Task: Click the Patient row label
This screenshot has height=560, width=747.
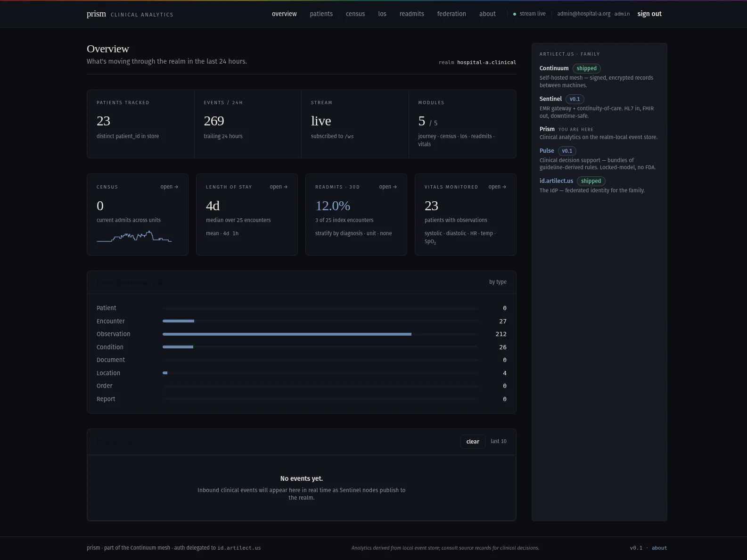Action: (107, 308)
